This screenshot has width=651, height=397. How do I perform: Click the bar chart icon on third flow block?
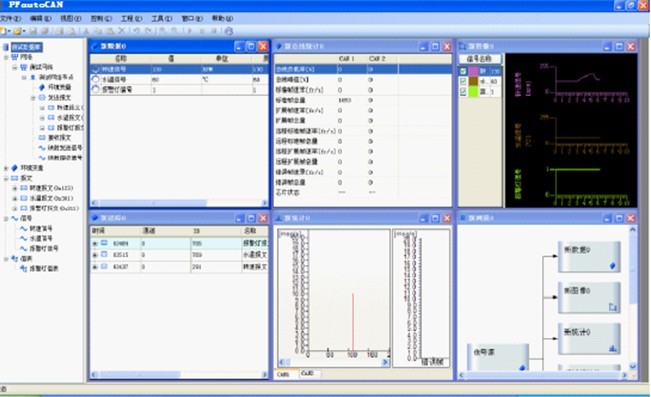point(612,349)
